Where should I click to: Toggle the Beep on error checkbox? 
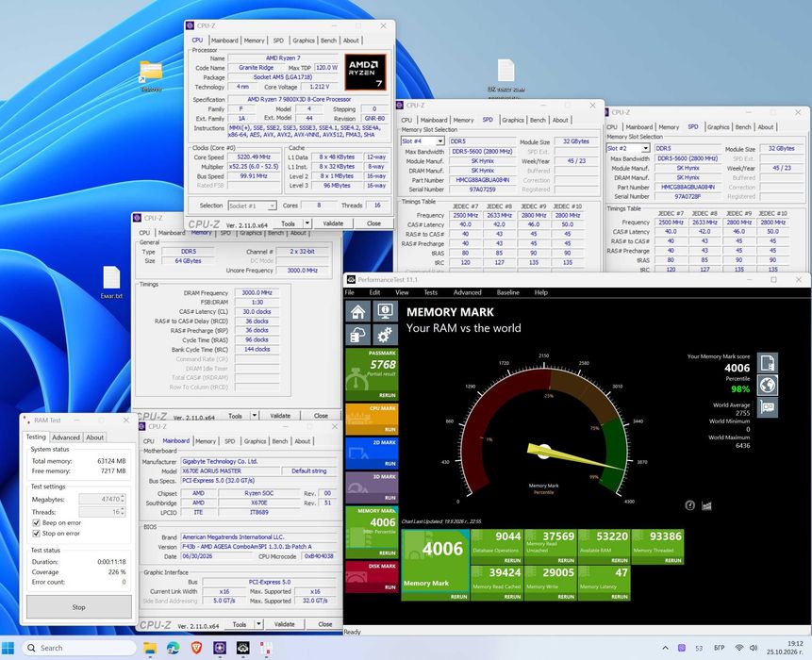click(x=36, y=523)
